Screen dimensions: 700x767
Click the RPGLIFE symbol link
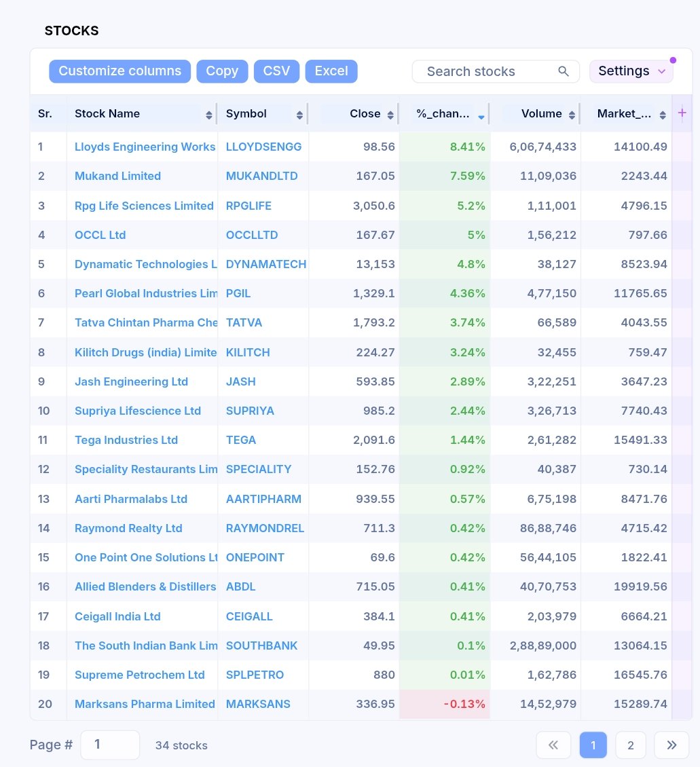(x=248, y=206)
